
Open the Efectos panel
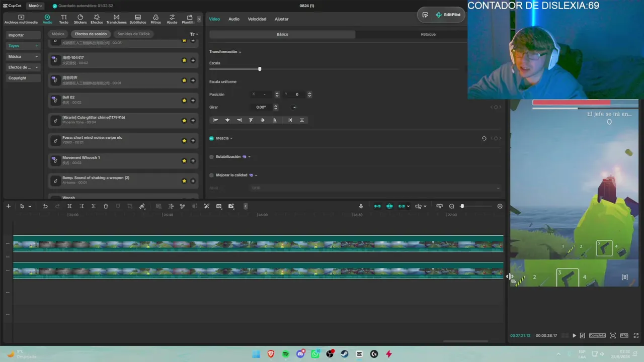pyautogui.click(x=97, y=19)
